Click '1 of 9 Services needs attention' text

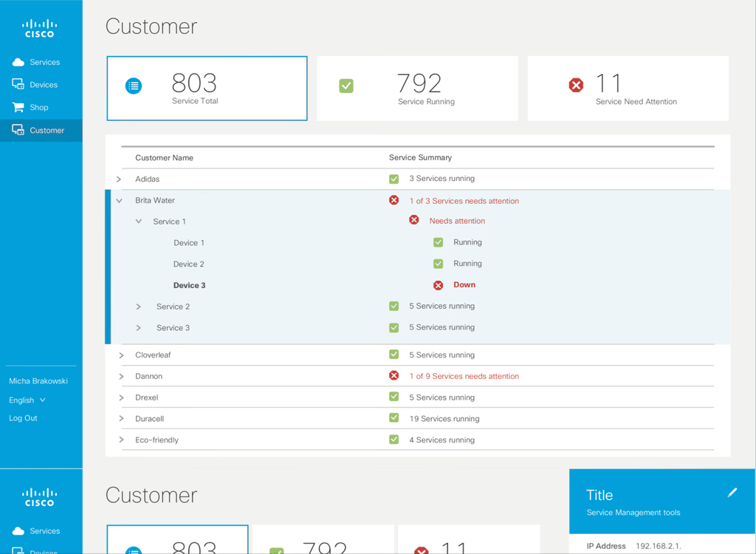click(x=464, y=376)
